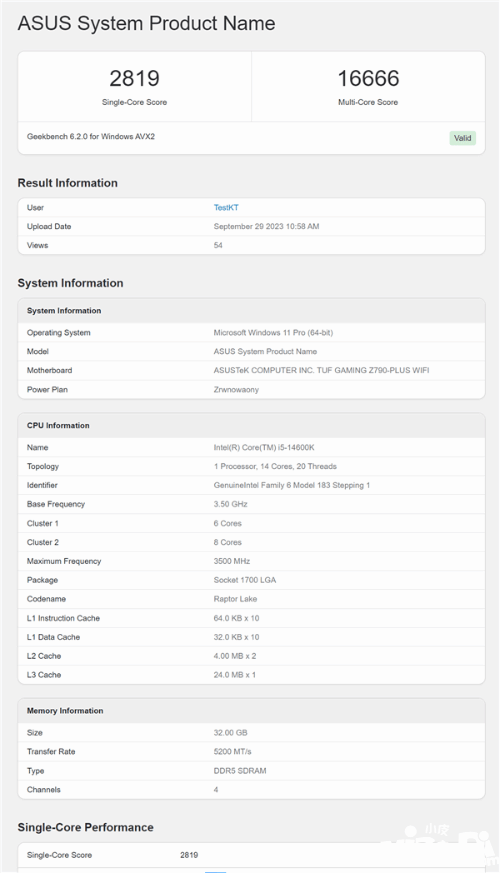Click the Cluster 2 value 8 Cores
500x873 pixels.
coord(227,542)
